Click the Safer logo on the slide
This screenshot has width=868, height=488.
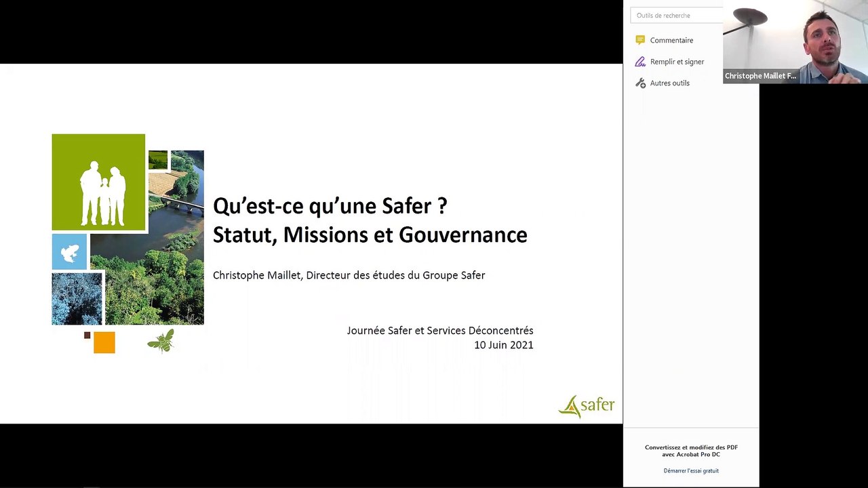[587, 406]
